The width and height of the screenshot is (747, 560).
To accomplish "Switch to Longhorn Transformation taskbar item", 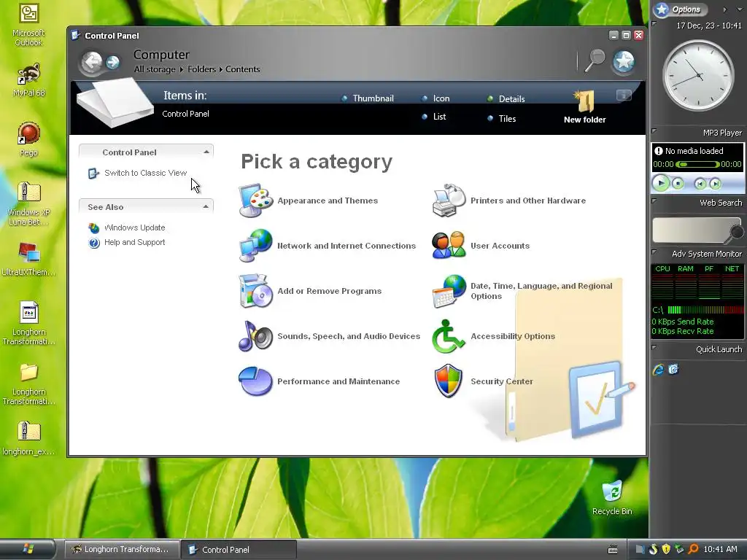I will 122,549.
